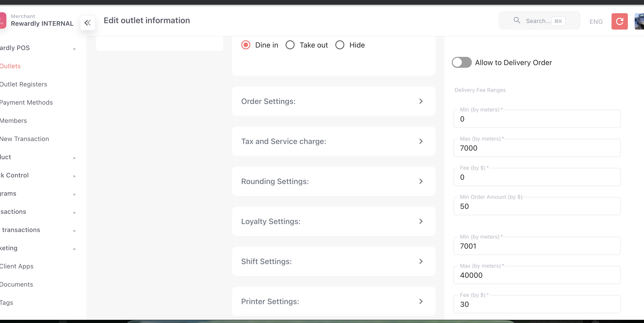The width and height of the screenshot is (644, 323).
Task: Open New Transaction in the sidebar
Action: pyautogui.click(x=25, y=139)
